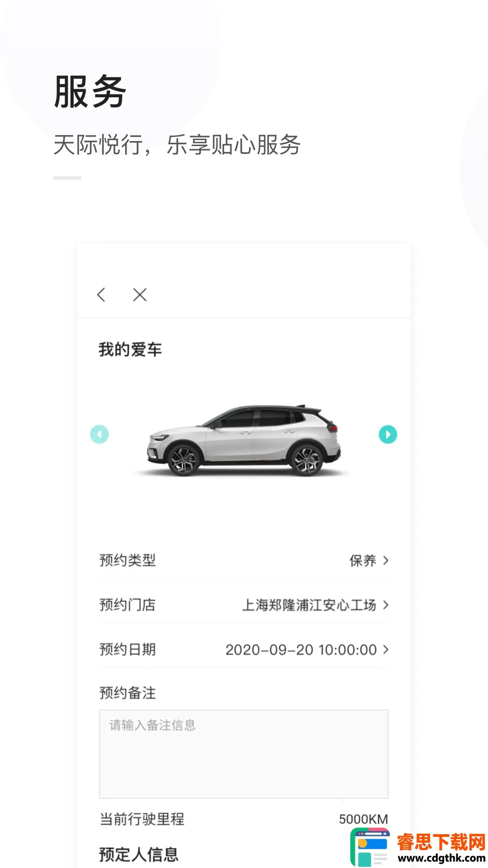Close the appointment page with X
488x868 pixels.
tap(140, 295)
